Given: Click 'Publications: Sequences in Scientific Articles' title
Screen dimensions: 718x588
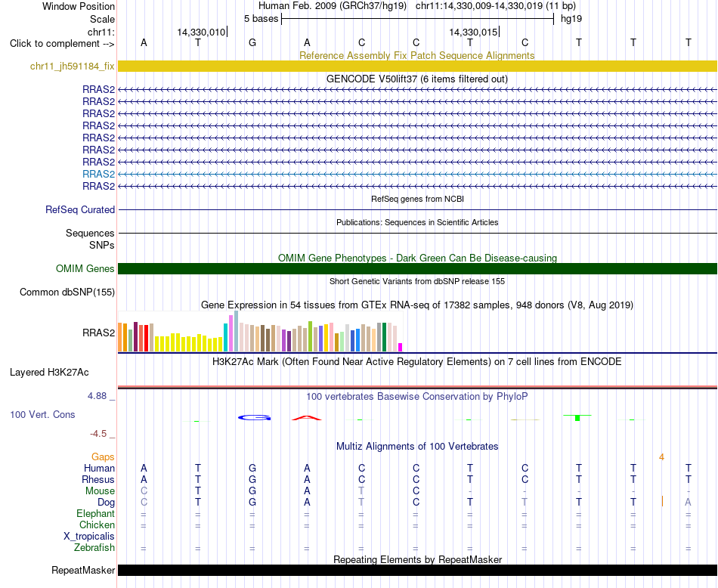Looking at the screenshot, I should tap(417, 222).
